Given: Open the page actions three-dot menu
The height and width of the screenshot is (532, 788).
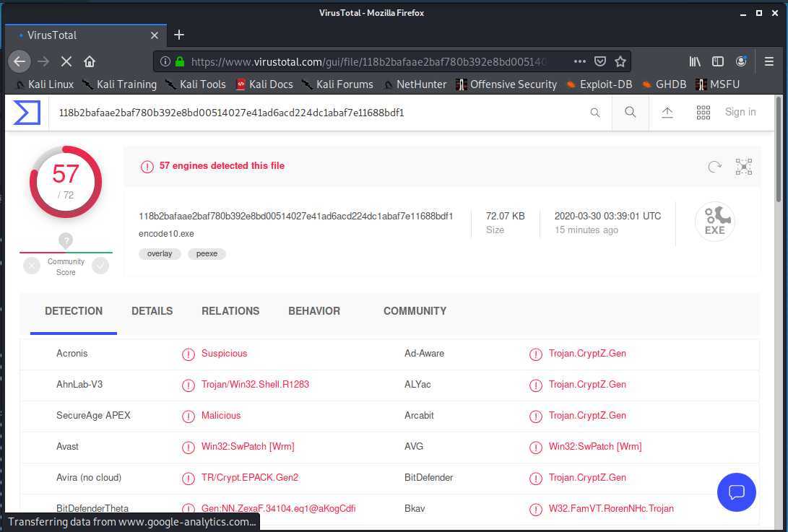Looking at the screenshot, I should (580, 61).
